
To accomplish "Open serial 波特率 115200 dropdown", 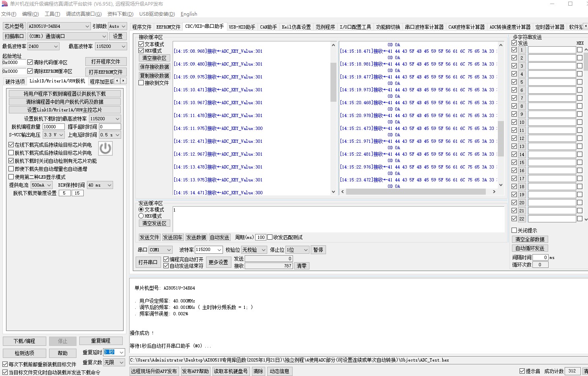I will point(208,250).
